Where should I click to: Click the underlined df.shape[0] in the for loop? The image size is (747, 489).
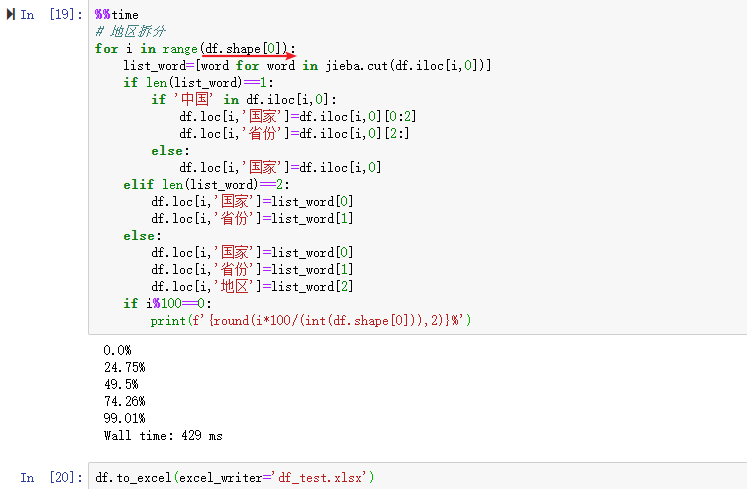[246, 49]
